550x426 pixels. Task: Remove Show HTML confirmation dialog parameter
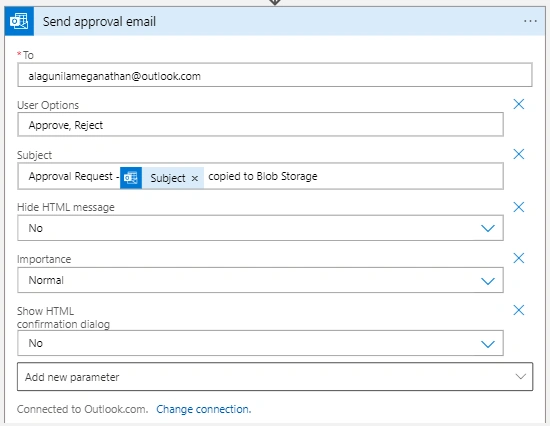[x=519, y=310]
